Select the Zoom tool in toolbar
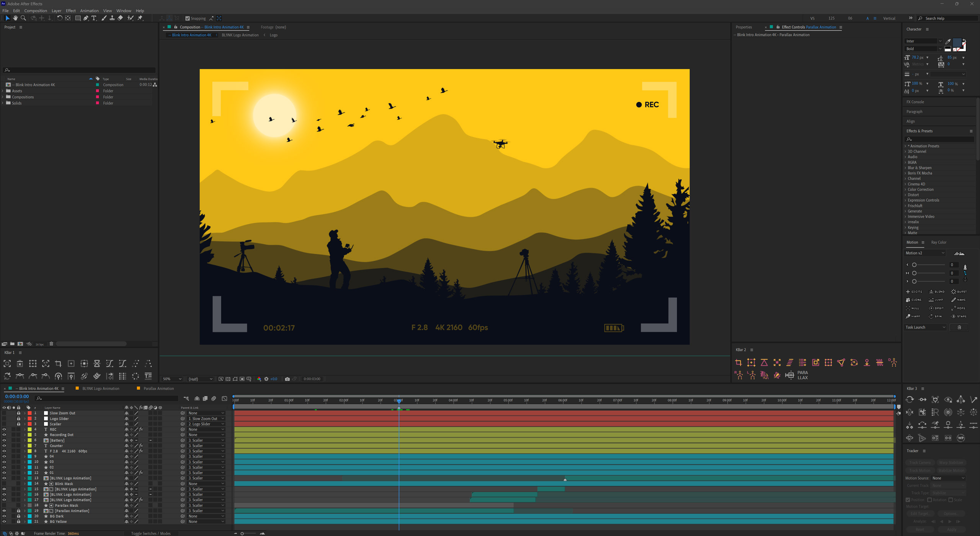This screenshot has width=980, height=536. (23, 18)
